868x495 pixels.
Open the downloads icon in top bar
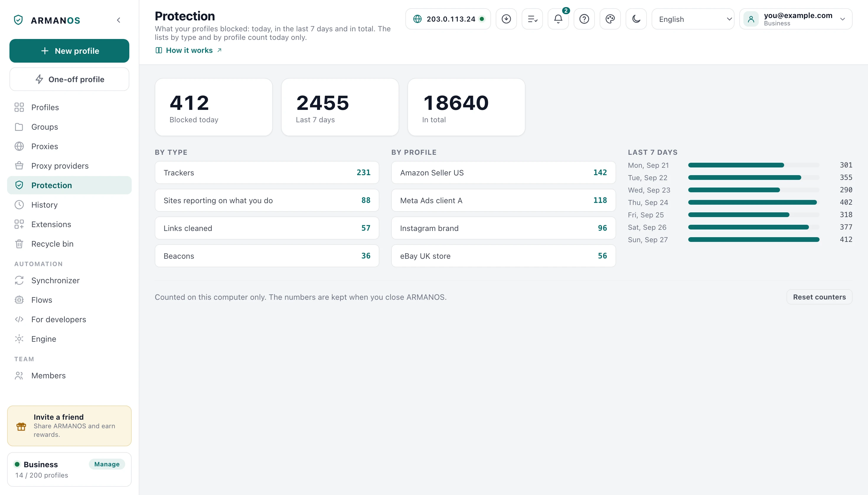click(506, 19)
